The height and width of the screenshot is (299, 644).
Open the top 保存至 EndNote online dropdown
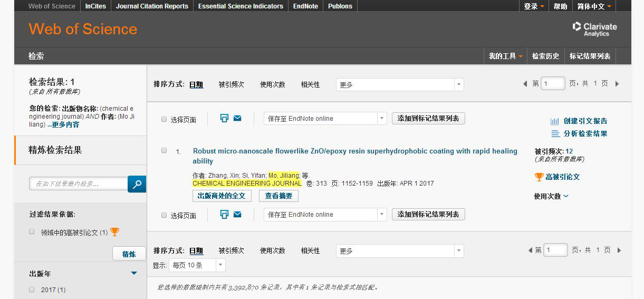point(325,119)
